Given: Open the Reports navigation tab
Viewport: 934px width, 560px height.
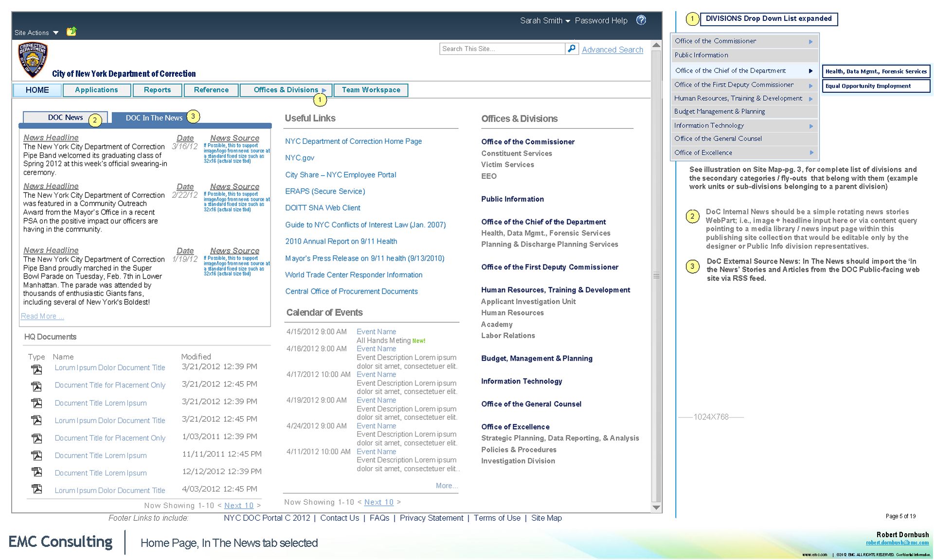Looking at the screenshot, I should pos(157,90).
